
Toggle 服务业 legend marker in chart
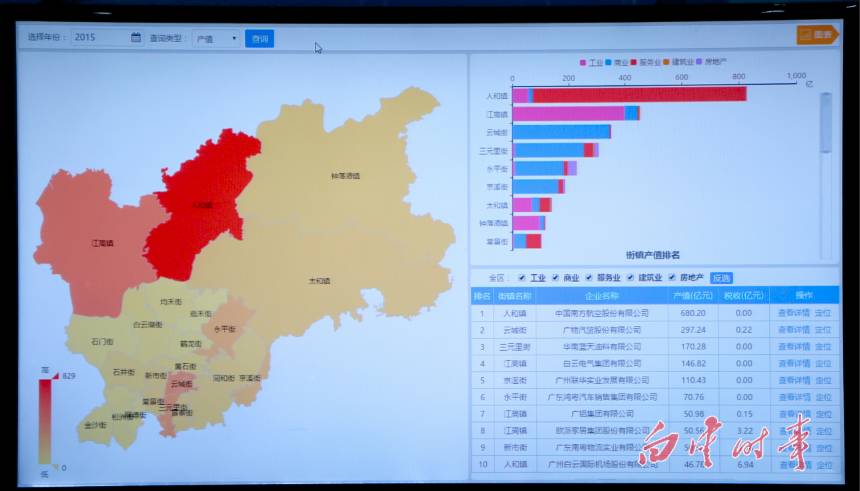(634, 62)
